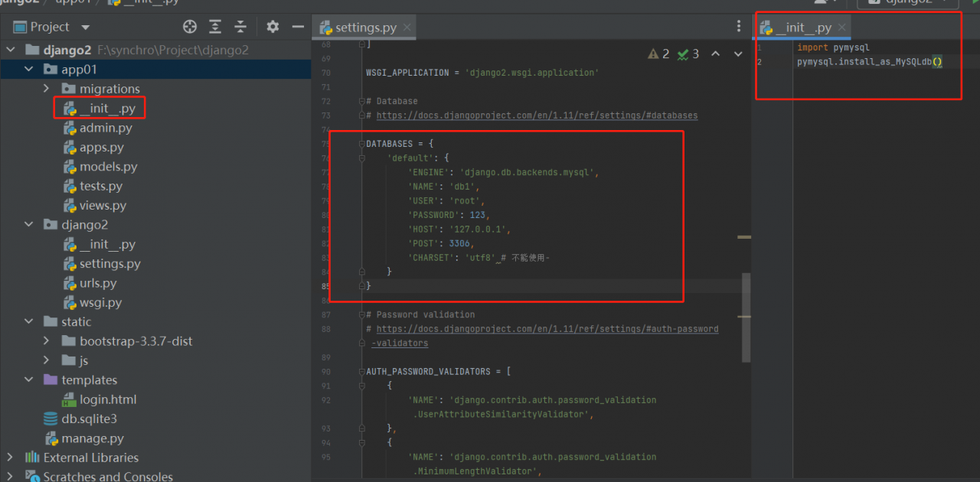
Task: Expand External Libraries node
Action: [x=10, y=458]
